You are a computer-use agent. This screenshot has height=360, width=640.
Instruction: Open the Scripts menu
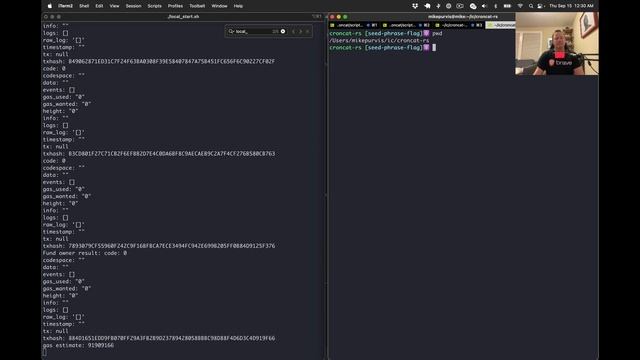[154, 6]
